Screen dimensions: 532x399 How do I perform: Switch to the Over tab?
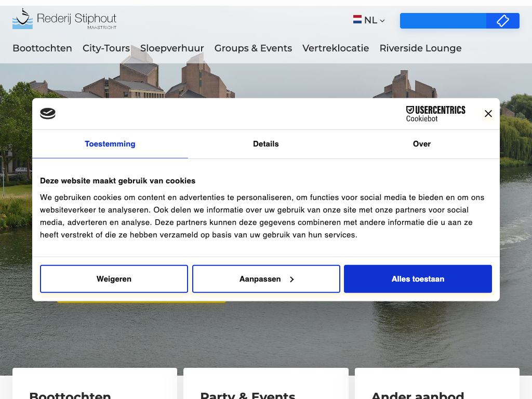tap(421, 144)
